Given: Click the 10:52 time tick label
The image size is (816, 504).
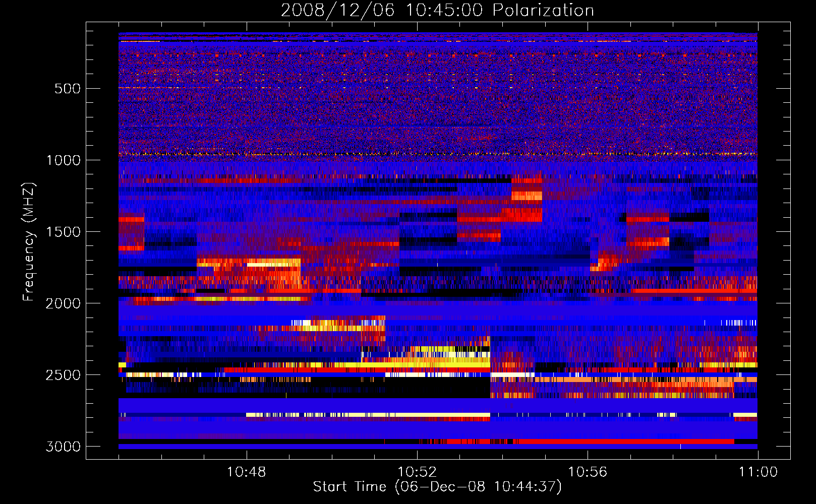Looking at the screenshot, I should coord(417,472).
